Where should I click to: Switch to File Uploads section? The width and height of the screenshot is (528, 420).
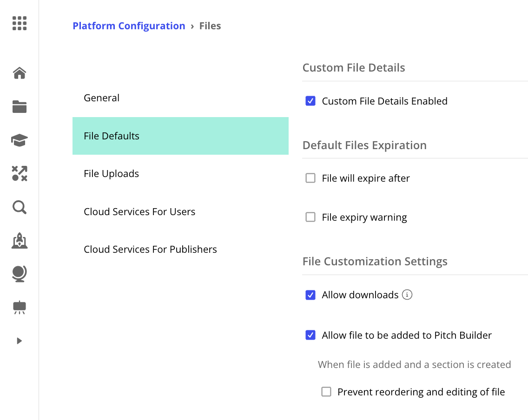click(112, 174)
